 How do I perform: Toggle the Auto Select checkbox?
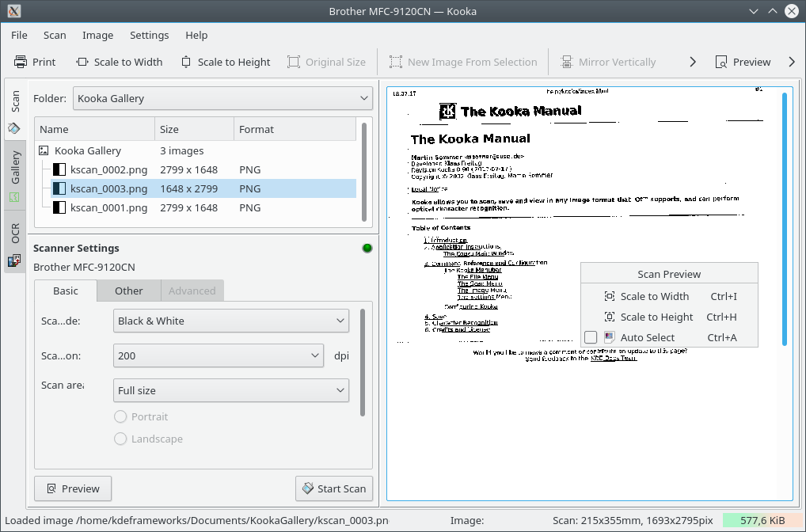pyautogui.click(x=591, y=337)
